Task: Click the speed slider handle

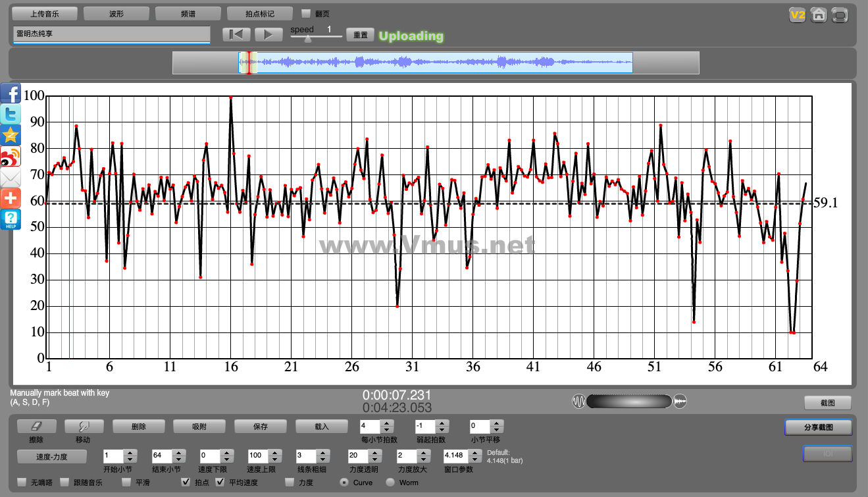Action: click(x=307, y=39)
